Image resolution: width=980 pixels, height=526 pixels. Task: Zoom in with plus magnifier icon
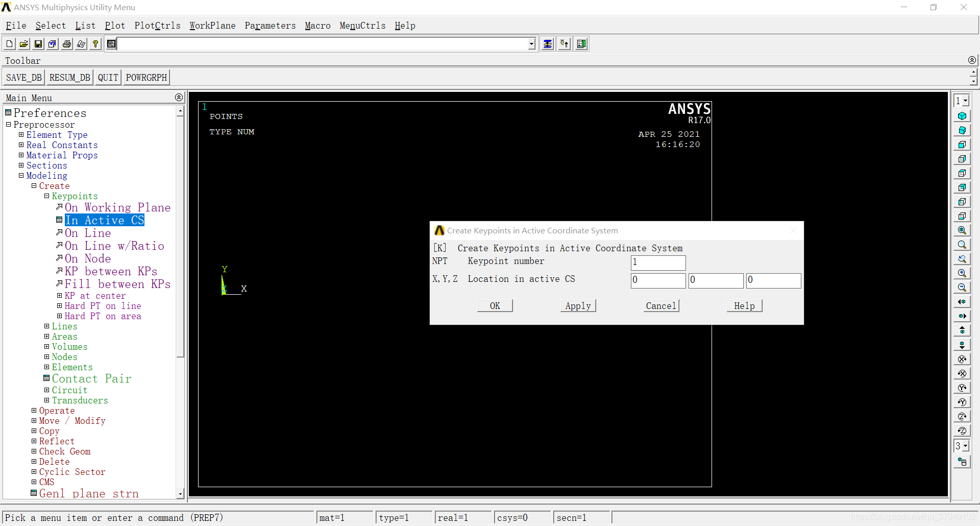[962, 273]
